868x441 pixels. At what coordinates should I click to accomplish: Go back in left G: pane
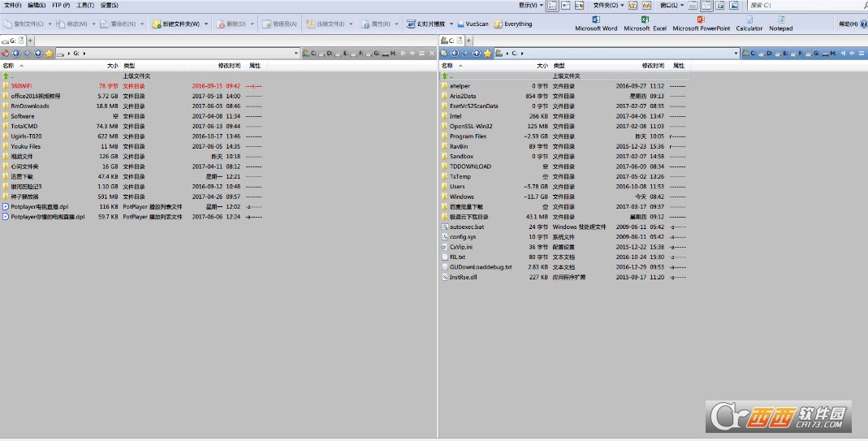pos(16,53)
